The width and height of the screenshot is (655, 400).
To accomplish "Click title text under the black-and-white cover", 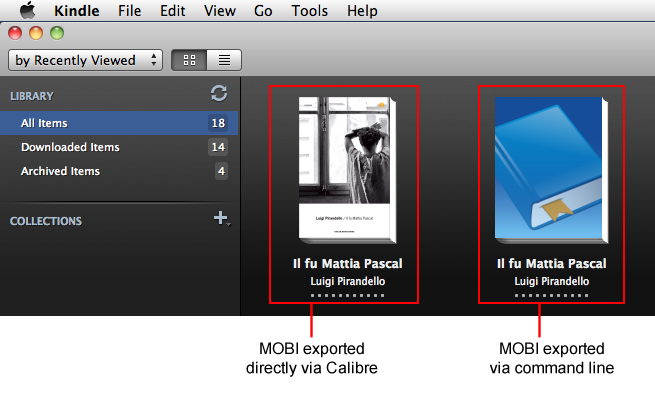I will (348, 263).
